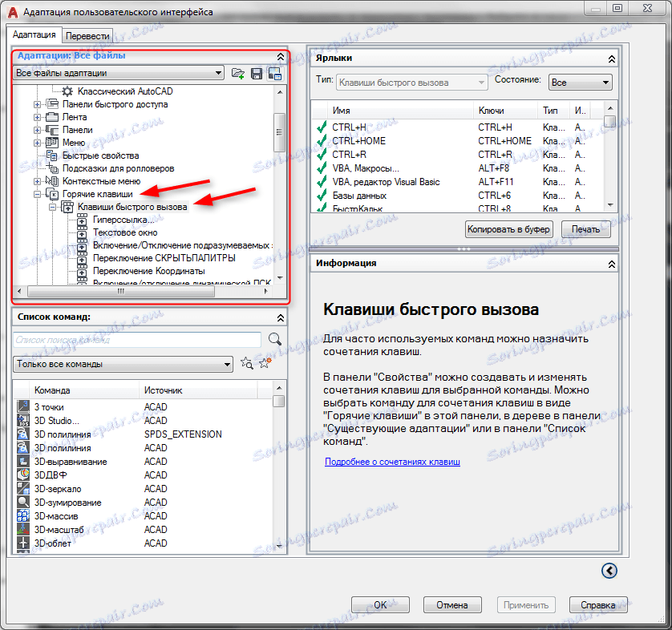Click the 3D Studio command icon
The height and width of the screenshot is (630, 672).
(23, 420)
